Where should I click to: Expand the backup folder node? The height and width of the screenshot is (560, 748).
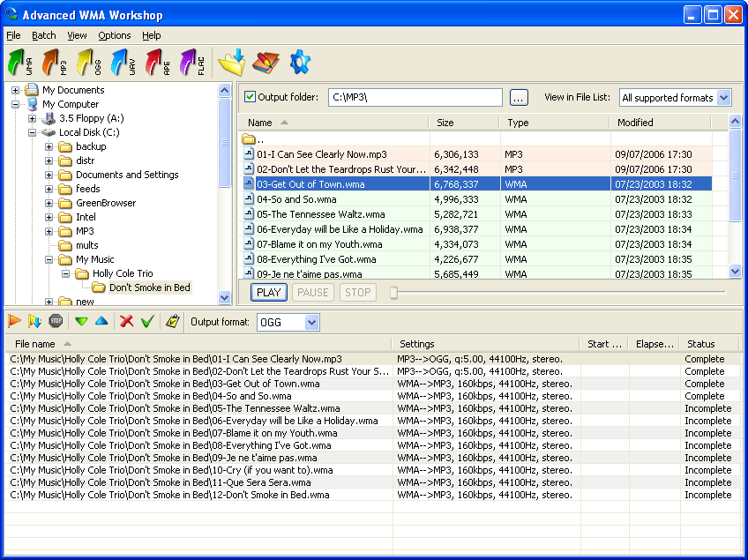49,147
